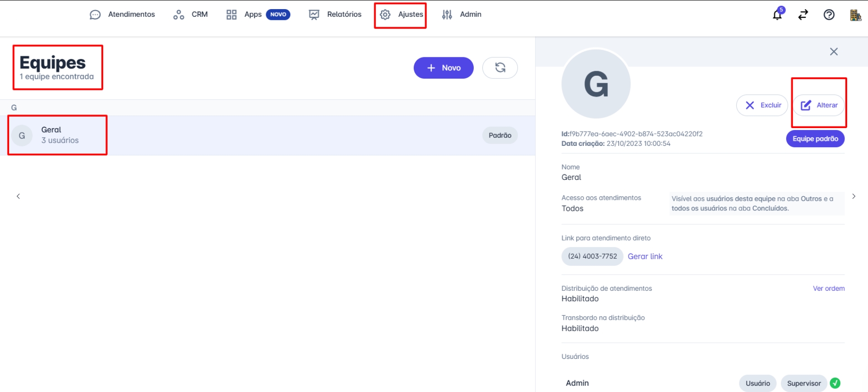Viewport: 868px width, 392px height.
Task: Click Alterar to edit the team
Action: [x=819, y=105]
